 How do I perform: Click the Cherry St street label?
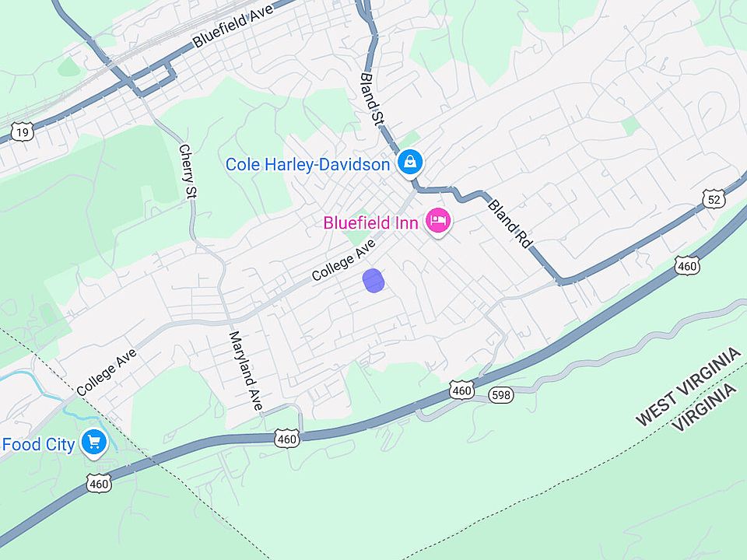coord(188,171)
